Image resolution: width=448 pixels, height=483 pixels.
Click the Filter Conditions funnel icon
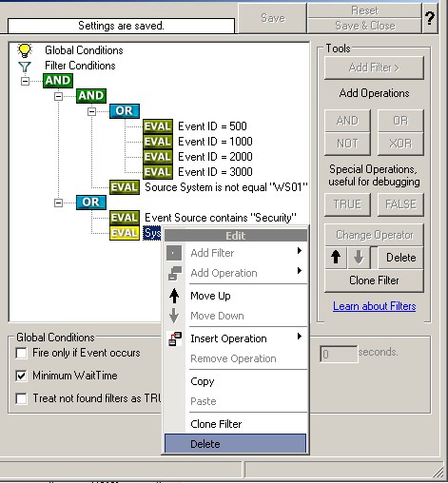(25, 67)
